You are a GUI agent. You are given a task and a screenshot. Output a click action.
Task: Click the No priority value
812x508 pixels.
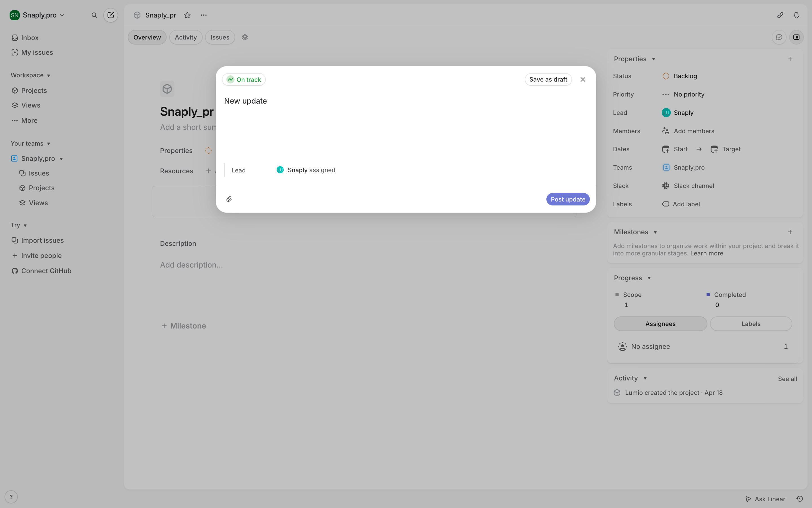[x=683, y=95]
